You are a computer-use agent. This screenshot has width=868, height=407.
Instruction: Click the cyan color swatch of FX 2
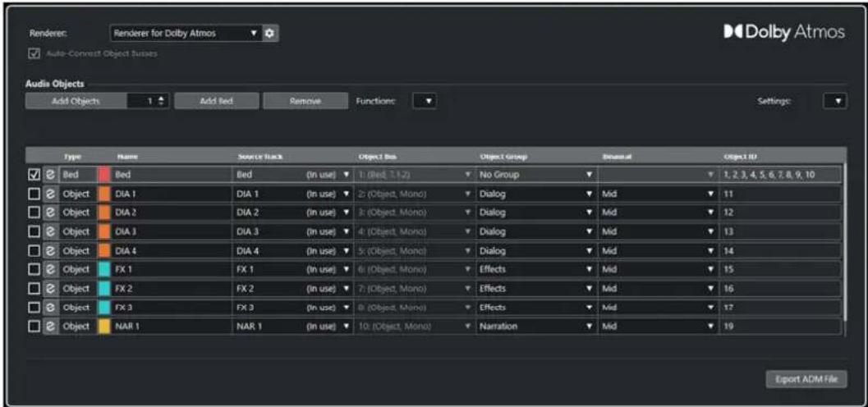[x=103, y=288]
